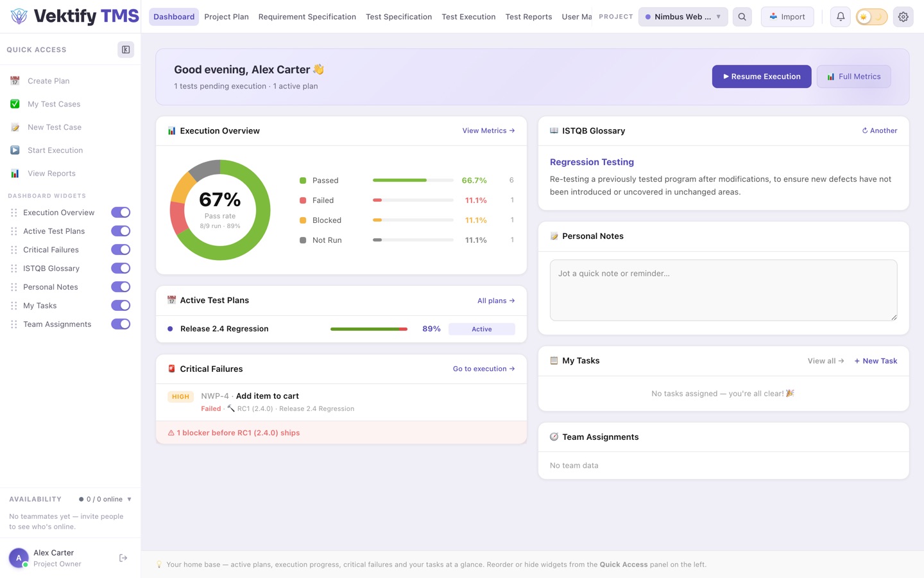Grab the Team Assignments drag handle
The image size is (924, 578).
14,324
